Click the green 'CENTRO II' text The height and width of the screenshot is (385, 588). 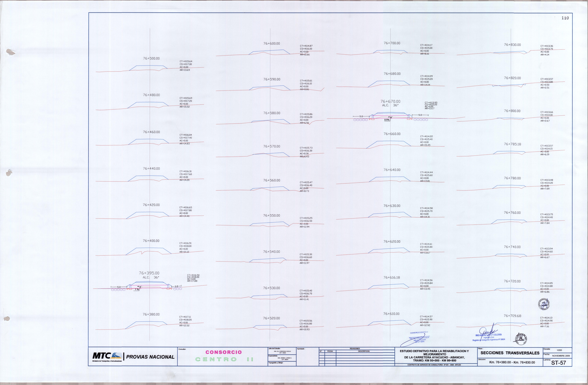tap(224, 359)
